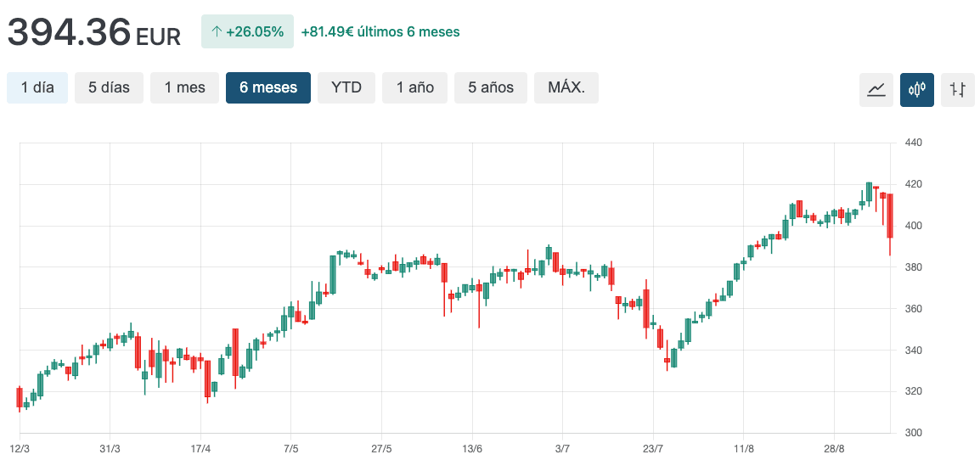
Task: Select the 5 días time range
Action: 109,87
